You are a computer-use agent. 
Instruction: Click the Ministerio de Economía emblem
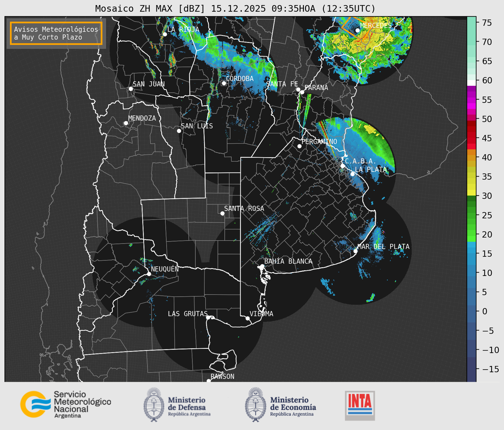(255, 405)
